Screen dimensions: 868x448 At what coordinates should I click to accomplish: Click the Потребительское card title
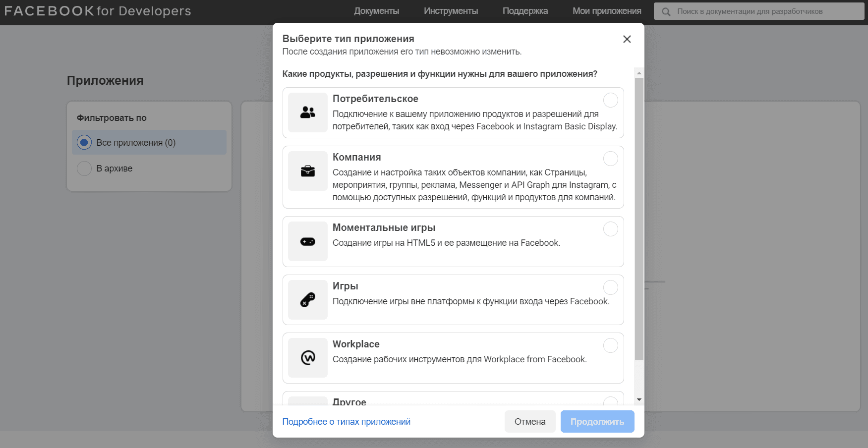point(375,99)
